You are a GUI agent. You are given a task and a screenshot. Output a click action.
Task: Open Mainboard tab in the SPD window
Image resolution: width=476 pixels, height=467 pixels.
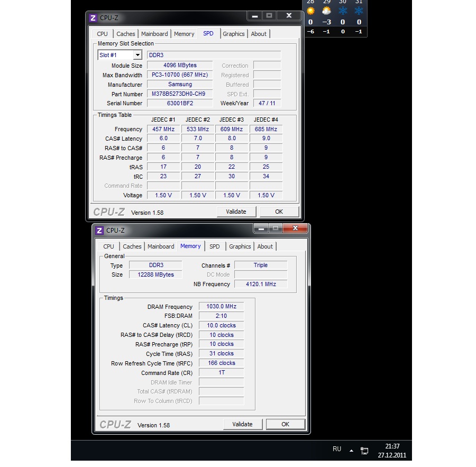tap(154, 34)
